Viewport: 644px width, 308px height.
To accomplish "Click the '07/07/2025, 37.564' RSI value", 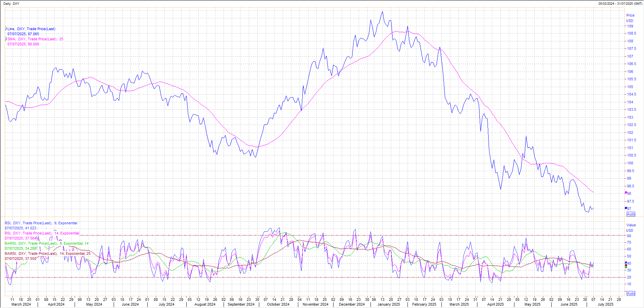I will coord(20,238).
